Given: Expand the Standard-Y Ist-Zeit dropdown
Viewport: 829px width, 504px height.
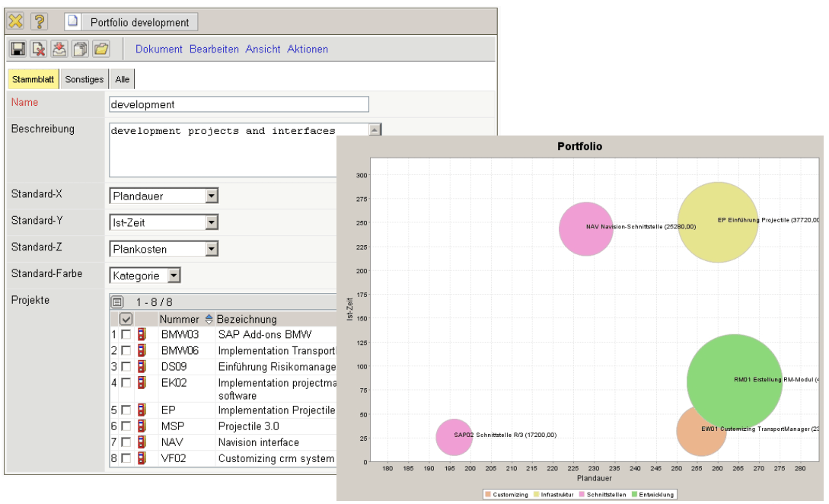Looking at the screenshot, I should (x=212, y=223).
